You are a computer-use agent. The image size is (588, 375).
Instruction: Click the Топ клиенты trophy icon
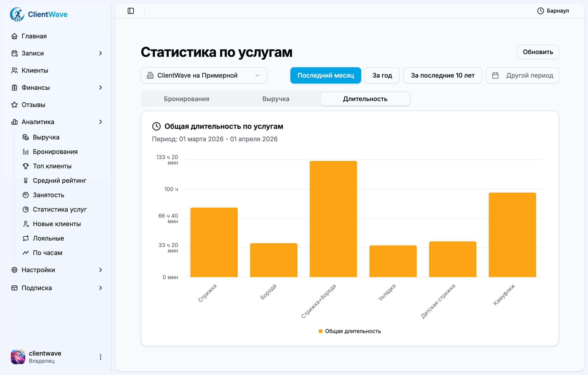click(x=26, y=166)
